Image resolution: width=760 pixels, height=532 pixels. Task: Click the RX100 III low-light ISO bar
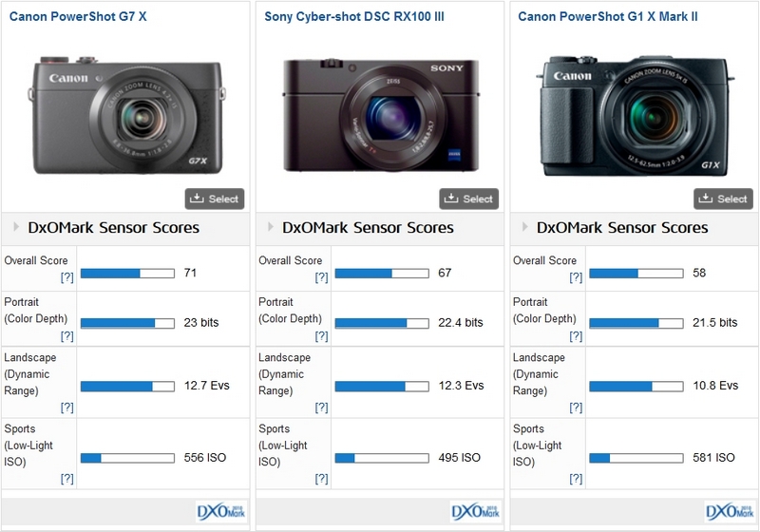382,458
